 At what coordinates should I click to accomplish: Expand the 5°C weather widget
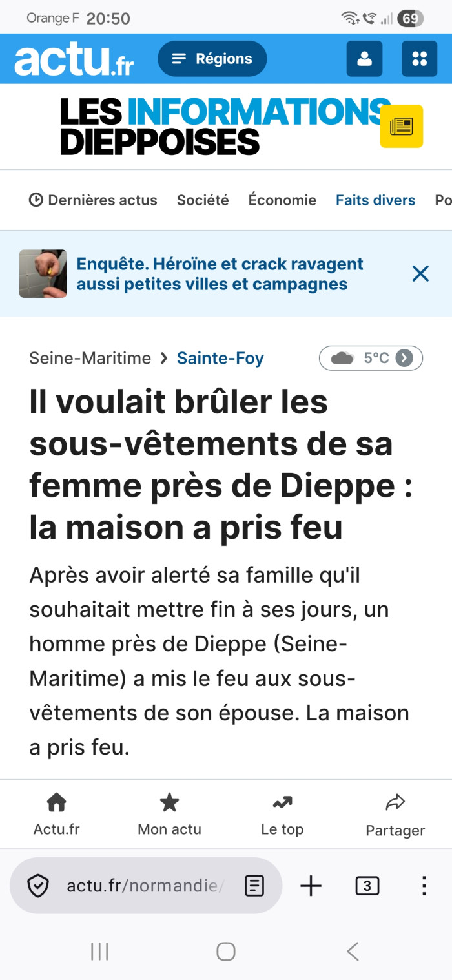371,358
